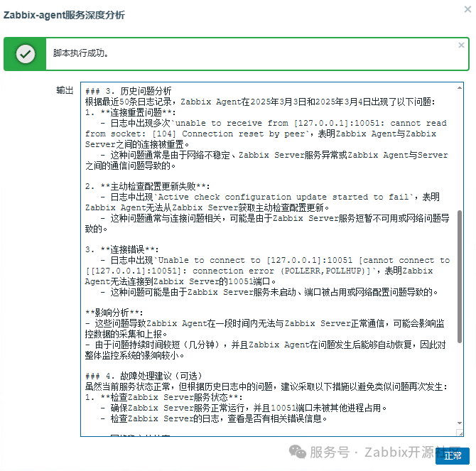
Task: Dismiss the script success message banner
Action: [x=461, y=45]
